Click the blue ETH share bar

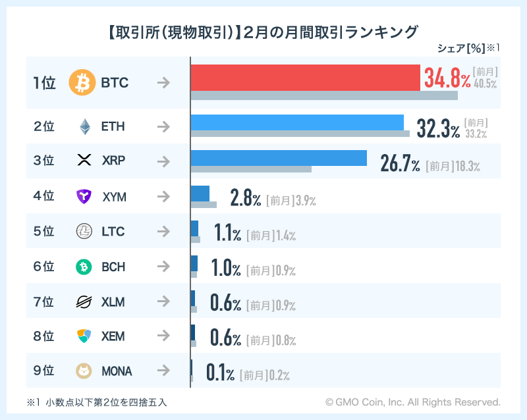[x=296, y=122]
